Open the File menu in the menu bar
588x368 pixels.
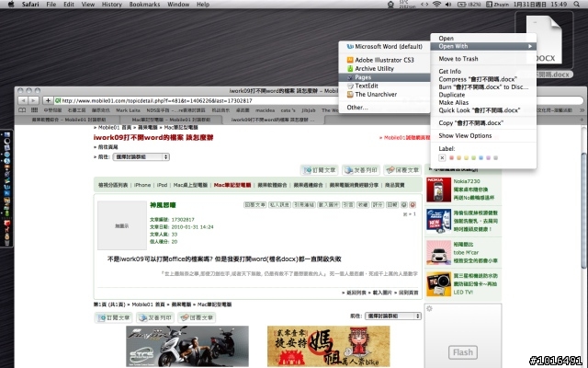tap(51, 4)
